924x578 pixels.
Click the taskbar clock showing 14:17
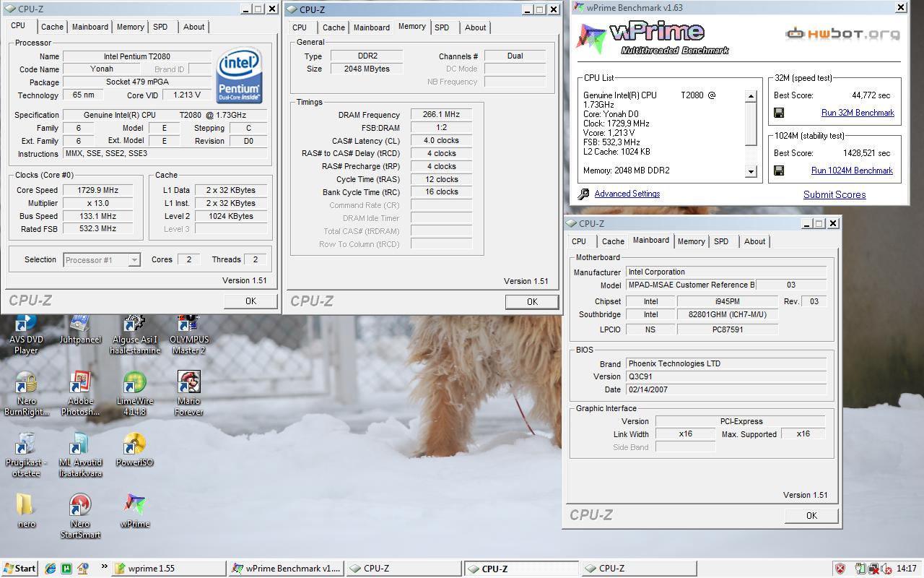pyautogui.click(x=907, y=569)
